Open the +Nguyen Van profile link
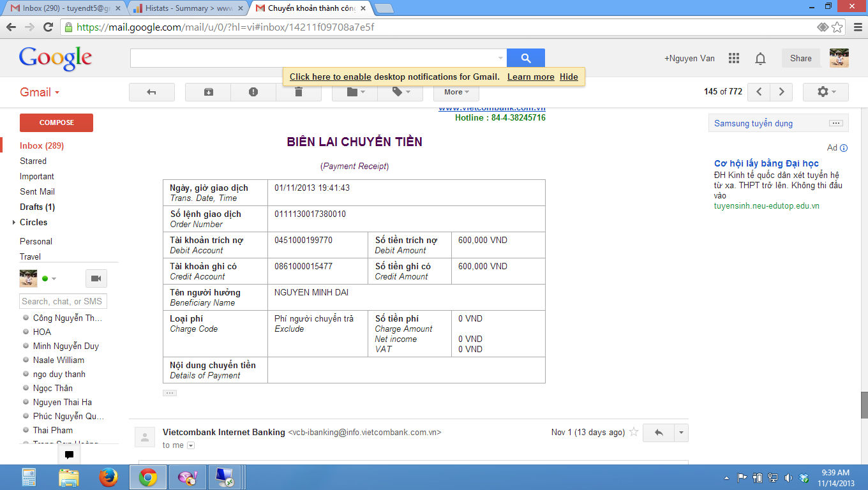Screen dimensions: 868x490 pyautogui.click(x=689, y=58)
